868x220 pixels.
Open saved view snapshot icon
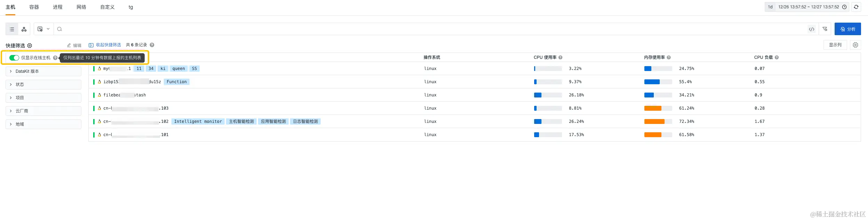[40, 29]
